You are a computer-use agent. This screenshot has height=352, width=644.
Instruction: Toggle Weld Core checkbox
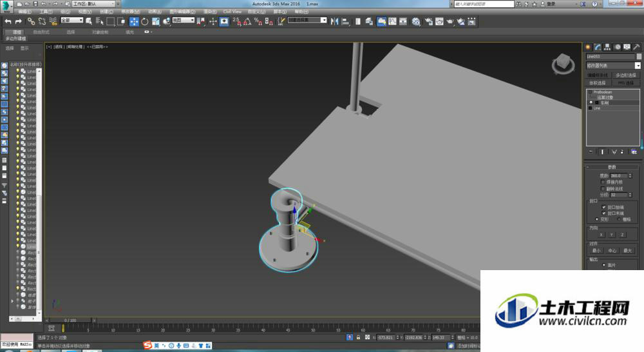coord(603,182)
